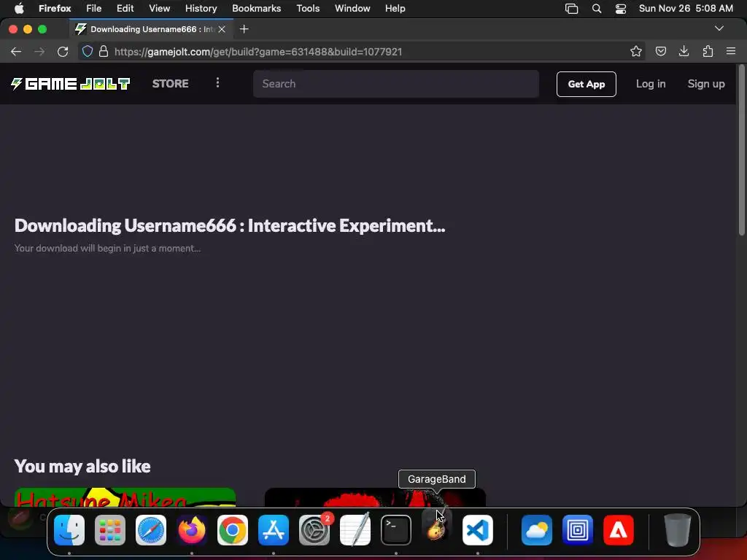This screenshot has width=747, height=560.
Task: Select the Downloading Username666 tab
Action: pos(150,29)
